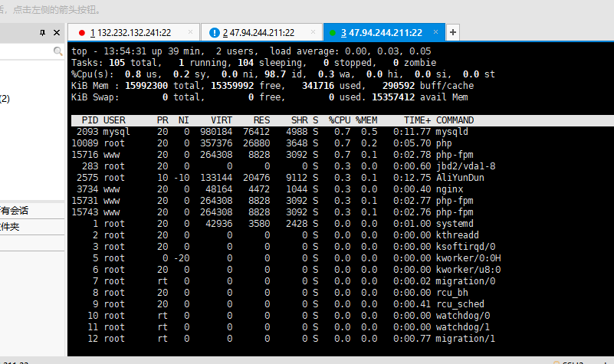Click the rcu_bh command text
614x364 pixels.
(452, 293)
